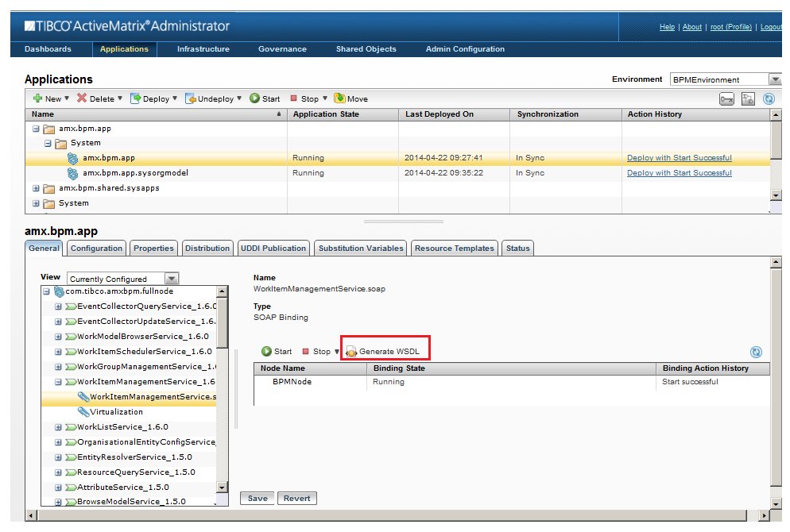Viewport: 790px width, 532px height.
Task: Expand the ResourceQueryService_1.5.0 node
Action: pos(58,472)
